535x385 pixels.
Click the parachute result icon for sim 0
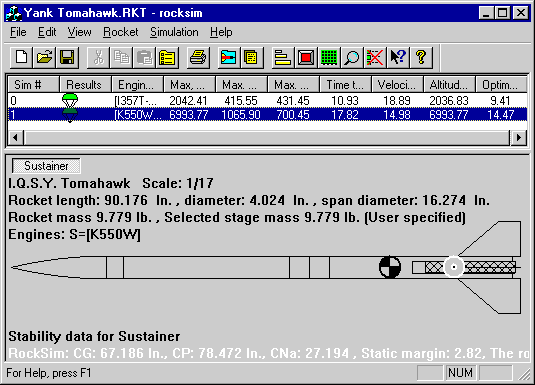tap(70, 101)
